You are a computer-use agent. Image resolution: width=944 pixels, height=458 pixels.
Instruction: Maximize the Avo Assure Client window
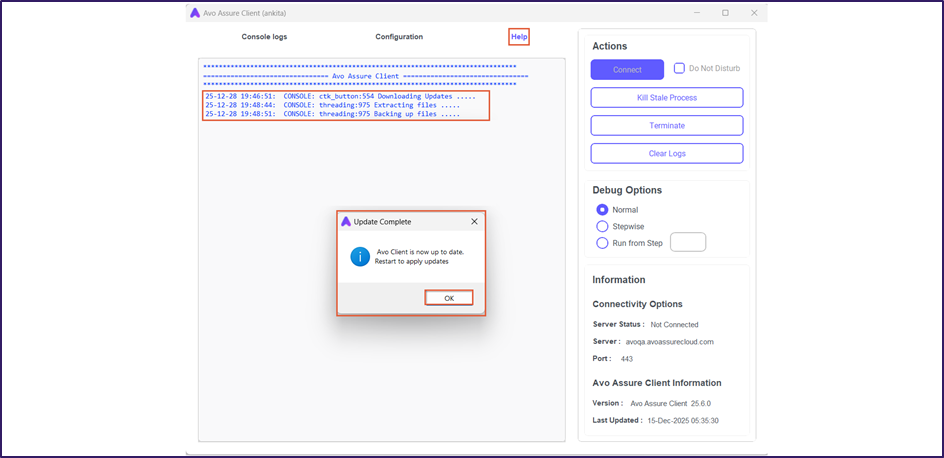coord(725,13)
